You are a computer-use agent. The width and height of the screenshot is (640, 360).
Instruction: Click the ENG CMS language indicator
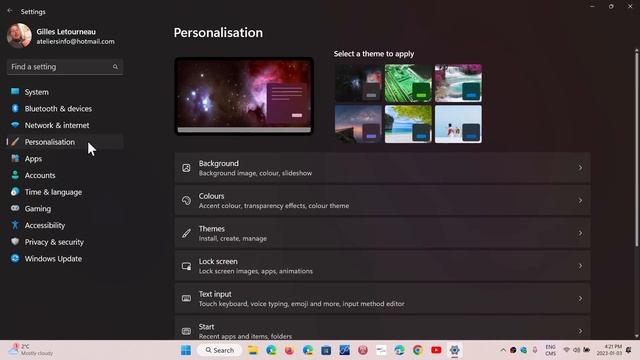point(550,350)
